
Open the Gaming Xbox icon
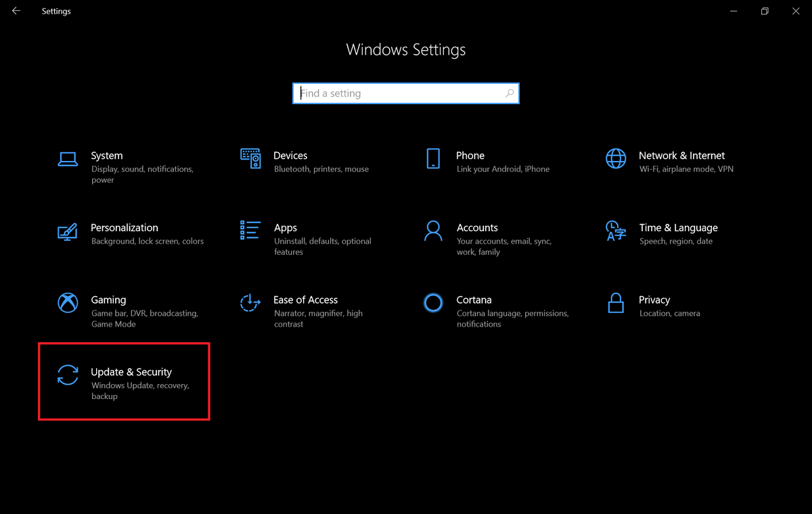point(68,303)
